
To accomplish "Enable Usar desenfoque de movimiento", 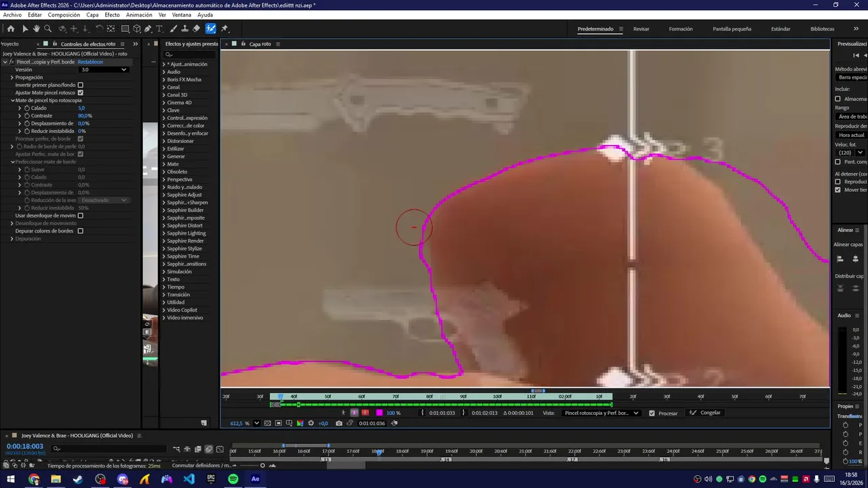I will pyautogui.click(x=80, y=216).
